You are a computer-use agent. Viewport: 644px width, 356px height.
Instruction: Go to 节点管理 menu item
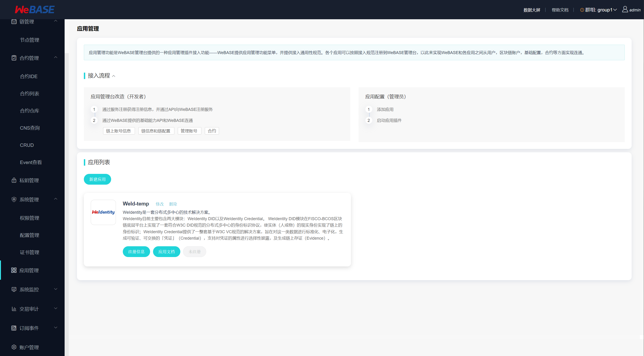point(30,40)
